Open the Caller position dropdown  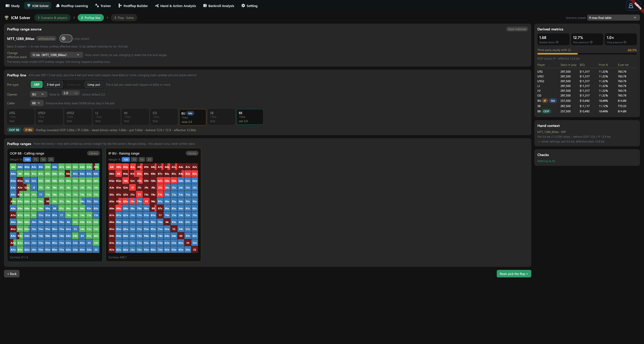(37, 103)
